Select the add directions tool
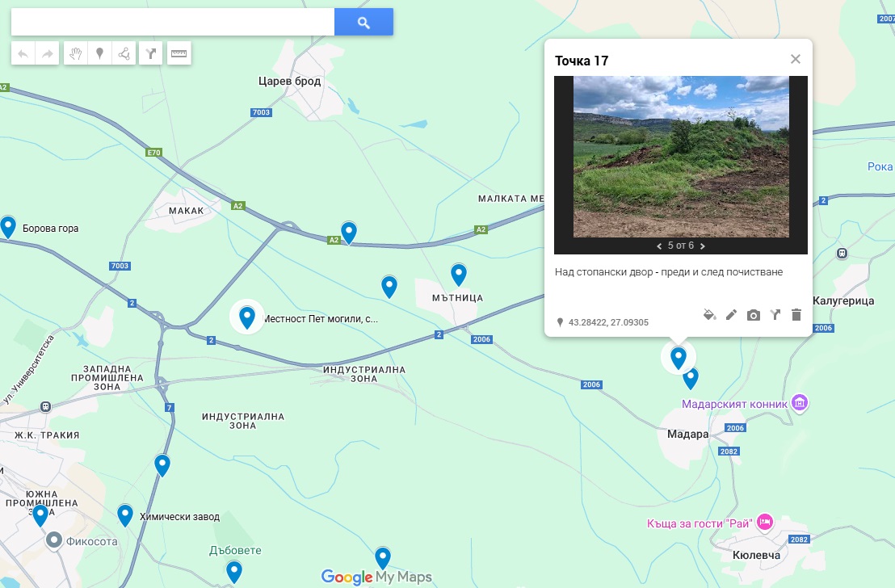This screenshot has width=895, height=588. coord(150,54)
